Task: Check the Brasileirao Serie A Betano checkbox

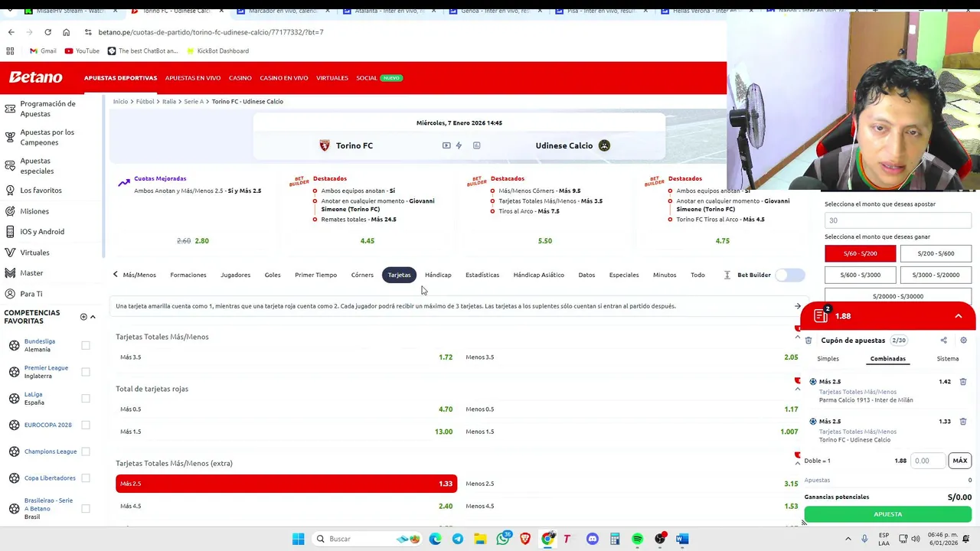Action: (86, 508)
